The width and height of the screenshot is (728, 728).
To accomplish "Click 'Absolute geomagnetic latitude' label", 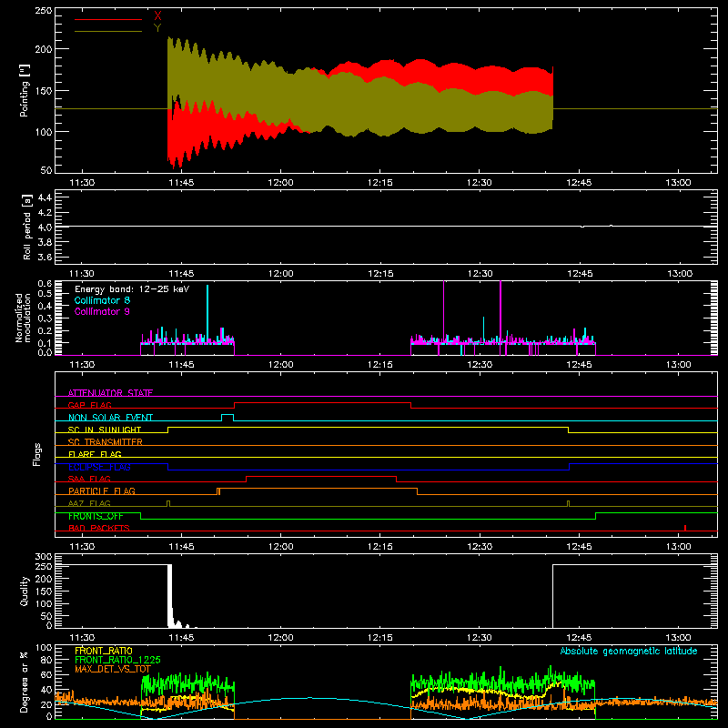I will (629, 651).
